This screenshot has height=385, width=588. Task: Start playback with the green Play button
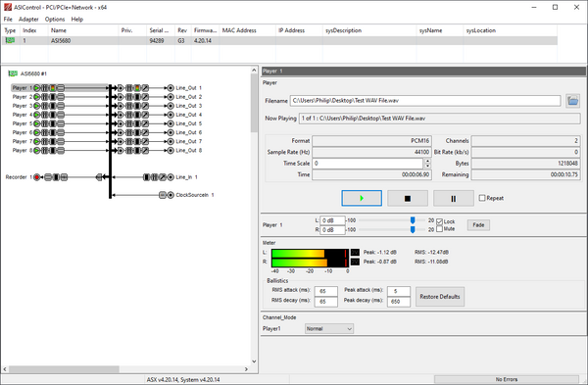coord(362,198)
